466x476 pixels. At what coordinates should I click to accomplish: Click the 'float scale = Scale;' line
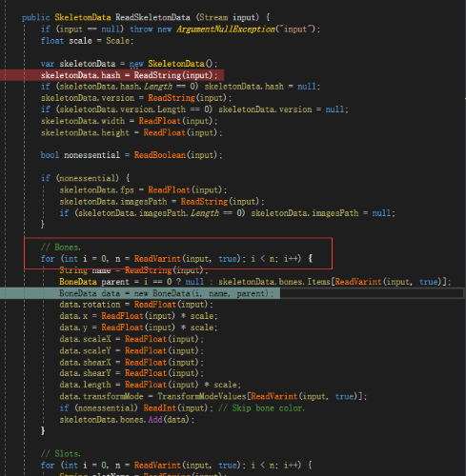(87, 41)
